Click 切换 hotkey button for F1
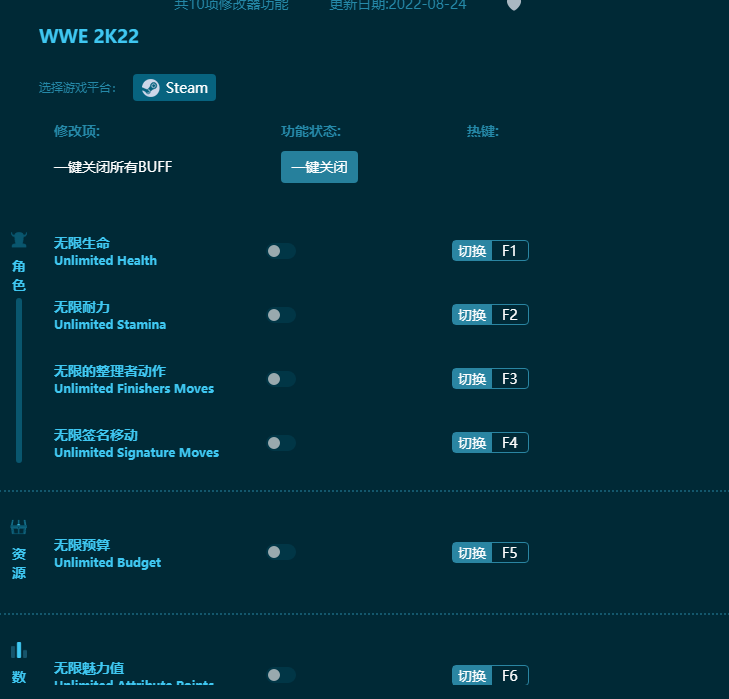 472,251
